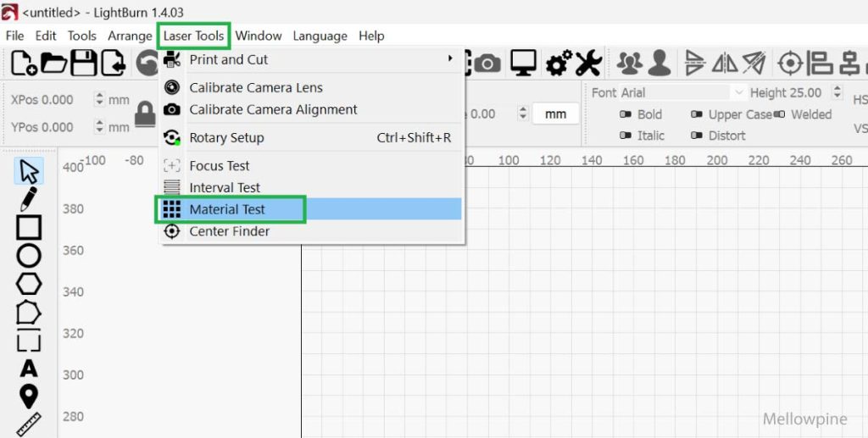
Task: Choose Center Finder menu entry
Action: pyautogui.click(x=312, y=231)
